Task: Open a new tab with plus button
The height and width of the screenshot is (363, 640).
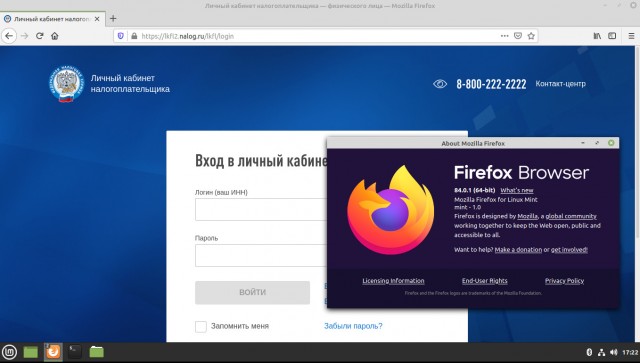Action: [113, 18]
